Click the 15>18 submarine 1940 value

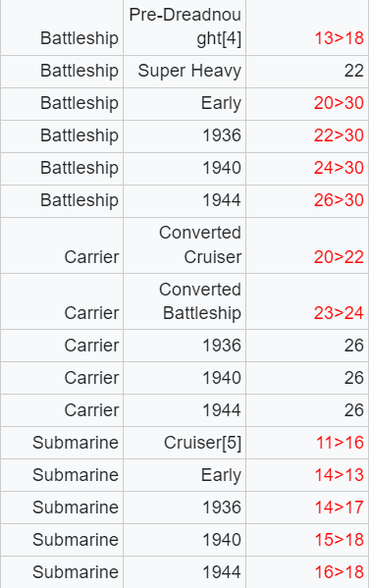coord(340,540)
